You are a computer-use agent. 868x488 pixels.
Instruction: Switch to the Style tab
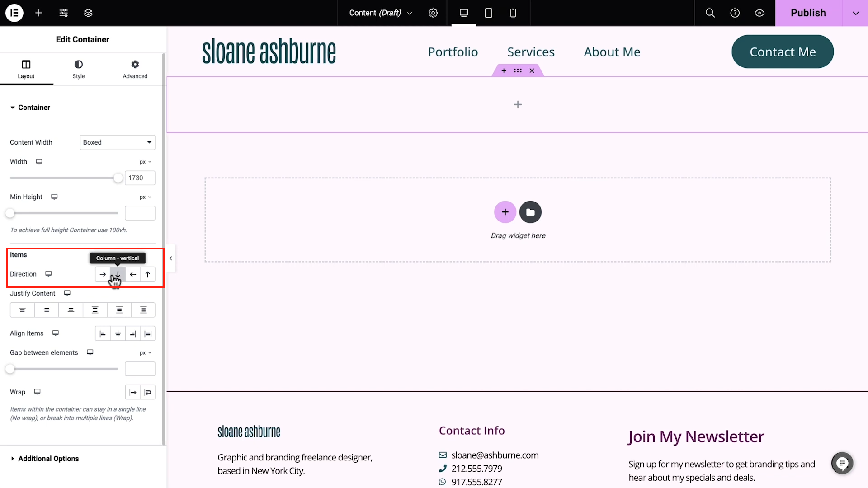pyautogui.click(x=79, y=69)
